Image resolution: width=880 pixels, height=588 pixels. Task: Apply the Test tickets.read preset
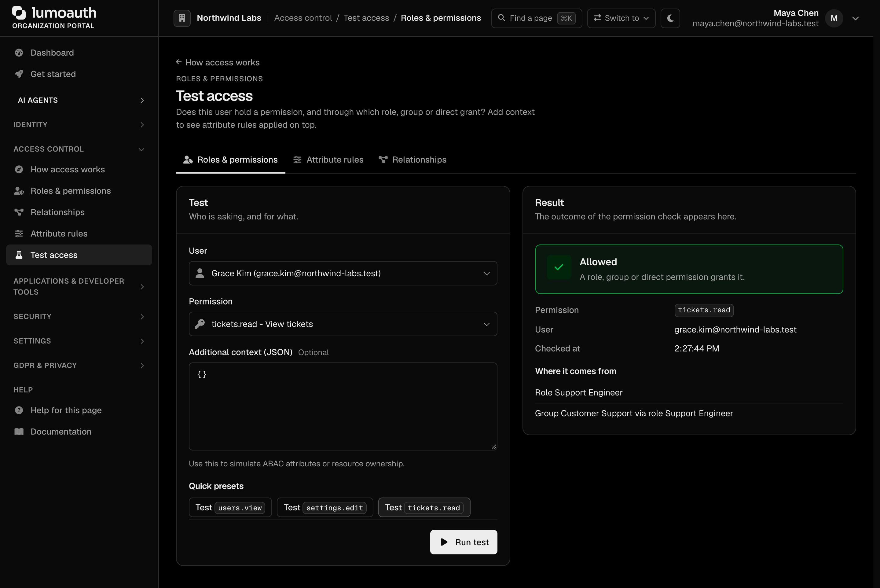tap(424, 507)
